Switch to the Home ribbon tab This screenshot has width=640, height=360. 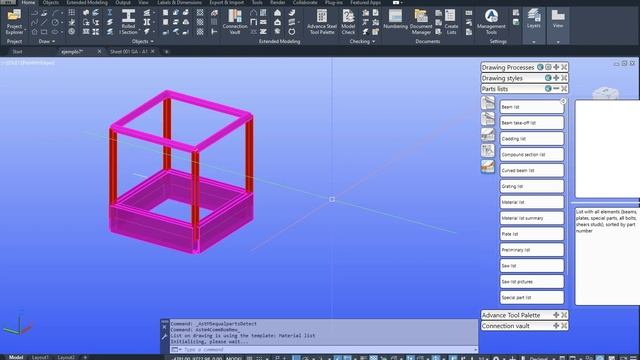click(x=28, y=2)
